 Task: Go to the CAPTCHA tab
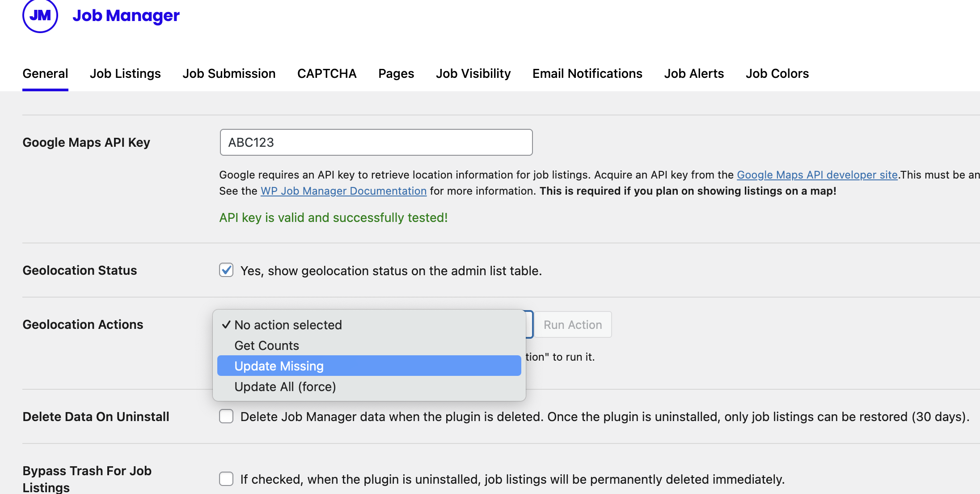[x=327, y=73]
